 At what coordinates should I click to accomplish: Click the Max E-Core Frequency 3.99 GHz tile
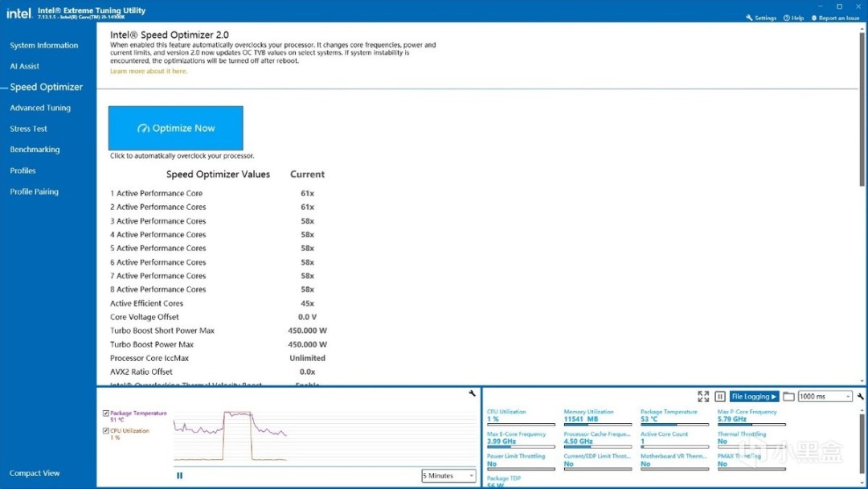tap(521, 439)
